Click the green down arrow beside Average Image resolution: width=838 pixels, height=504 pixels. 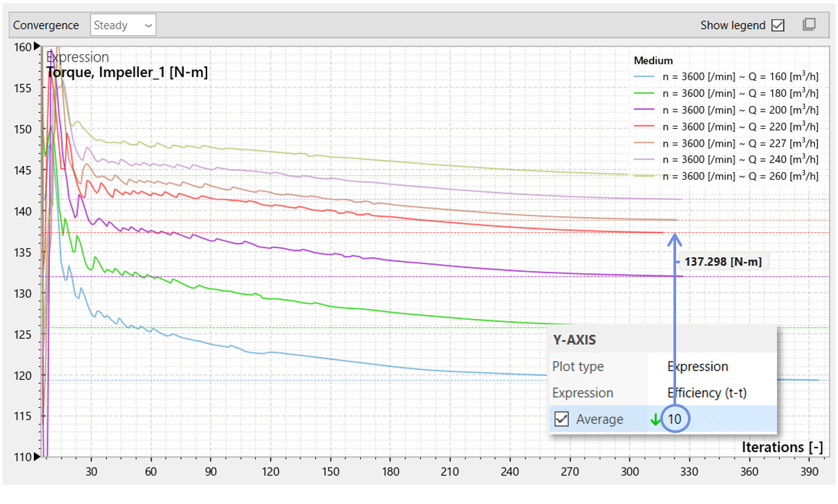(x=656, y=419)
